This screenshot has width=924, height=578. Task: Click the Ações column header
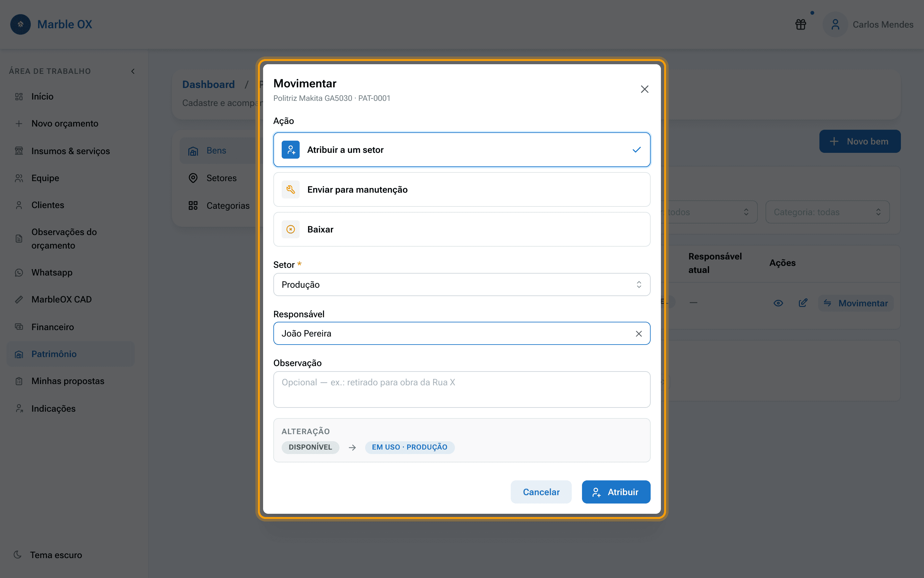pyautogui.click(x=782, y=263)
